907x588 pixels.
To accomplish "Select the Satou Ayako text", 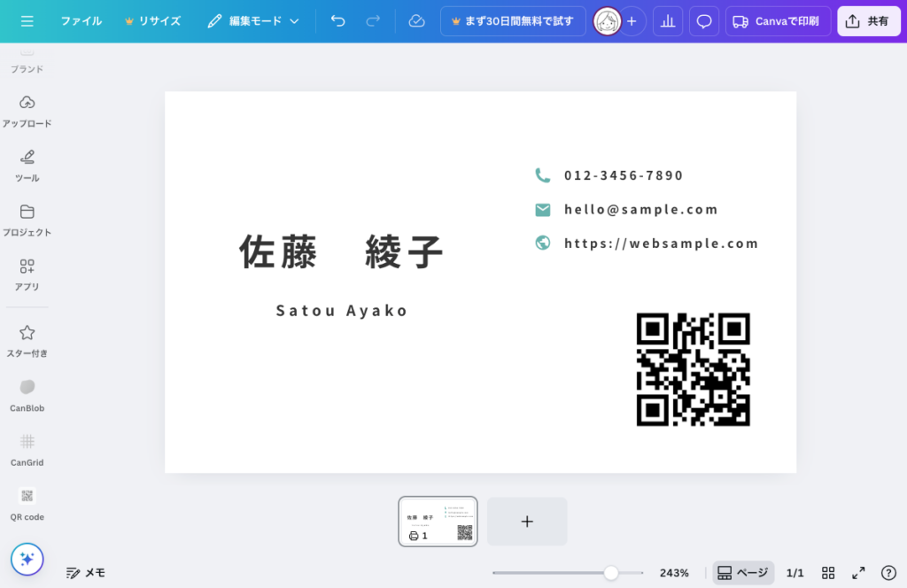I will click(x=343, y=311).
